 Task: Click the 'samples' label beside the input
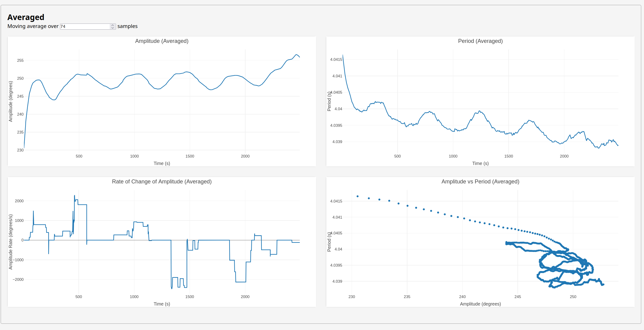pos(127,26)
